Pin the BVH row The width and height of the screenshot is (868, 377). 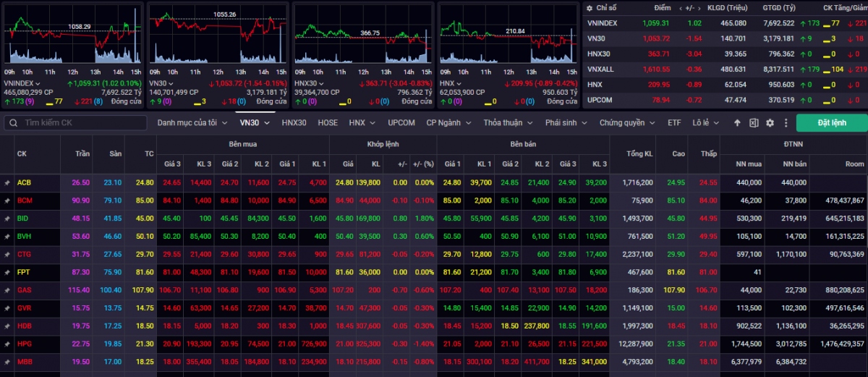pos(7,236)
